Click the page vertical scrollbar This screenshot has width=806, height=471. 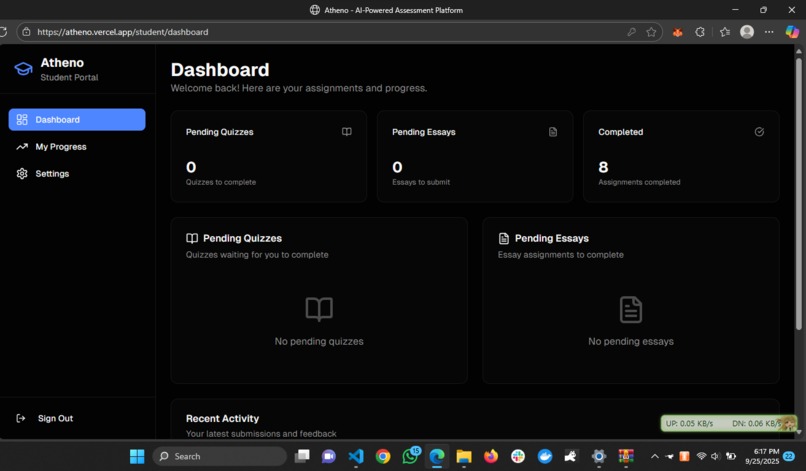799,193
